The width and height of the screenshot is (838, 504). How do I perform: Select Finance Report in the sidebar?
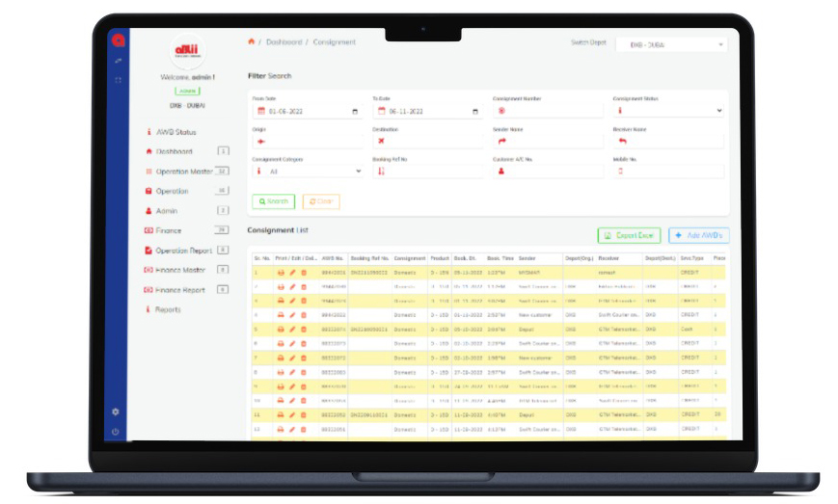coord(180,290)
